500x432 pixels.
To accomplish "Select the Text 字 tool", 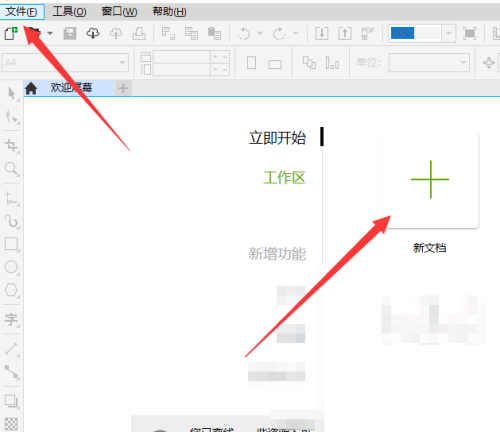I will click(x=12, y=320).
